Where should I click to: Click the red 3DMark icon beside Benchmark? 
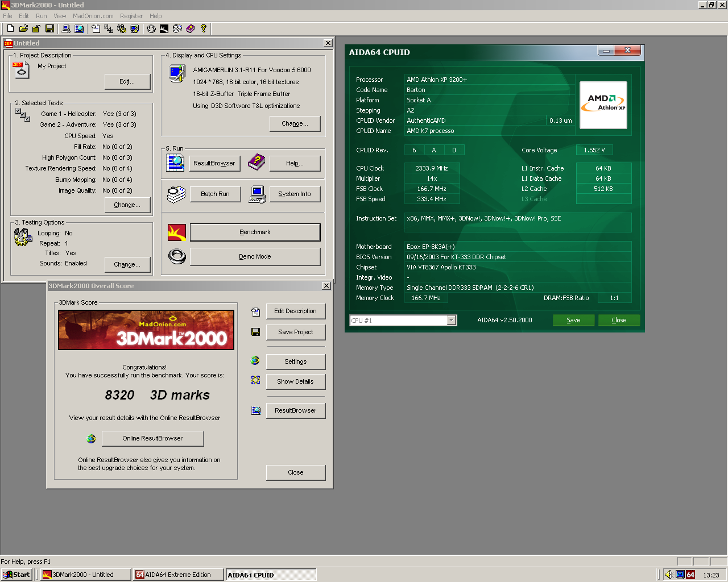coord(177,232)
